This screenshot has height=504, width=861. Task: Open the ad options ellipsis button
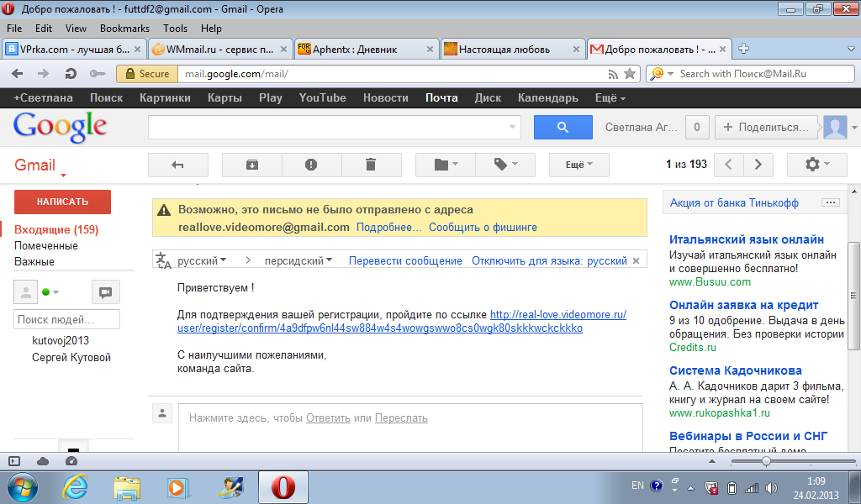830,202
